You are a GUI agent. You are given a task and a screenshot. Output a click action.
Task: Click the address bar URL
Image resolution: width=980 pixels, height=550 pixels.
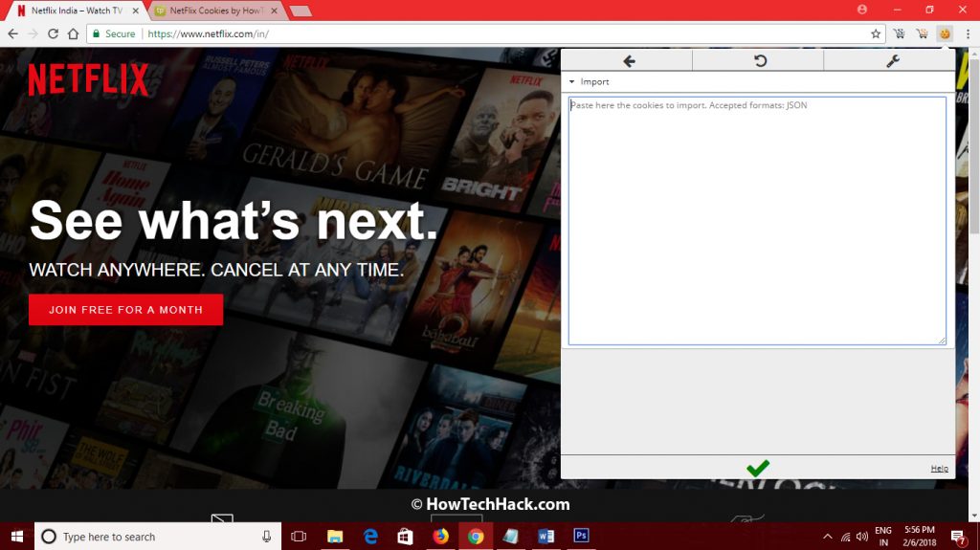tap(208, 33)
